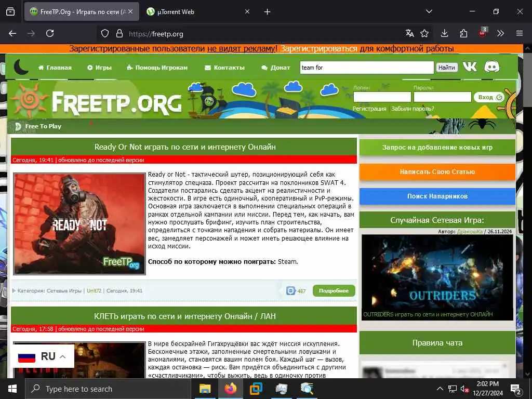Open a new browser tab
The height and width of the screenshot is (399, 532).
point(268,12)
